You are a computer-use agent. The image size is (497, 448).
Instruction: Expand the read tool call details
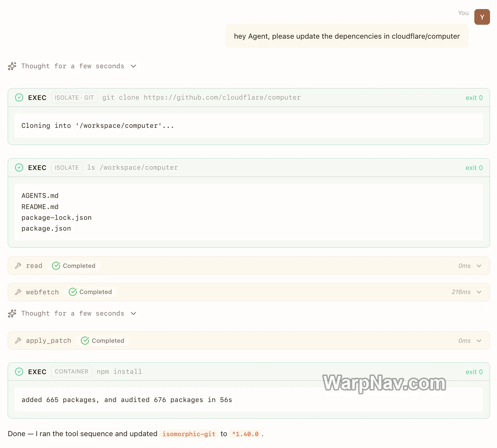(x=479, y=266)
